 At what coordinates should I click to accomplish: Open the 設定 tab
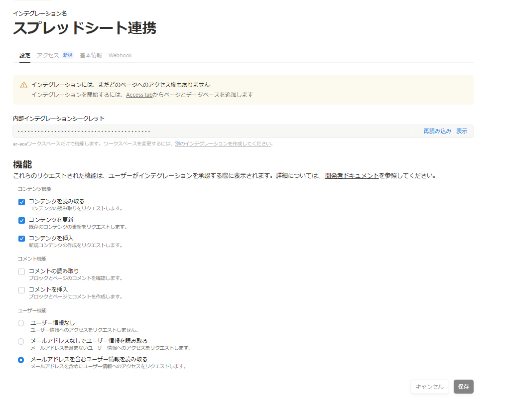pyautogui.click(x=25, y=55)
